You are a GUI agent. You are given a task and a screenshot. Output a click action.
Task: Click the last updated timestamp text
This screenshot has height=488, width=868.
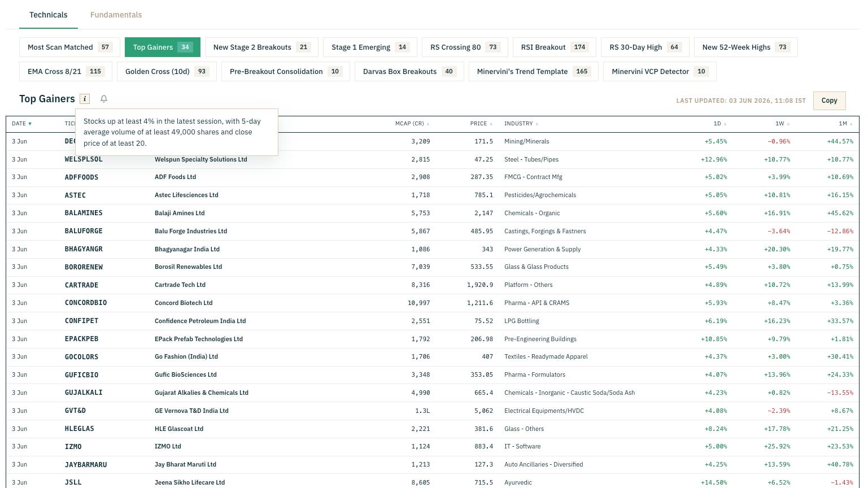[741, 101]
